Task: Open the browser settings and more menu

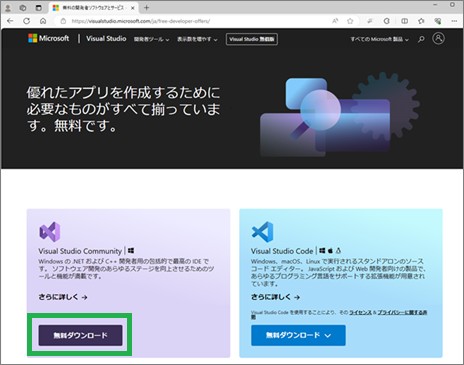Action: pyautogui.click(x=454, y=21)
